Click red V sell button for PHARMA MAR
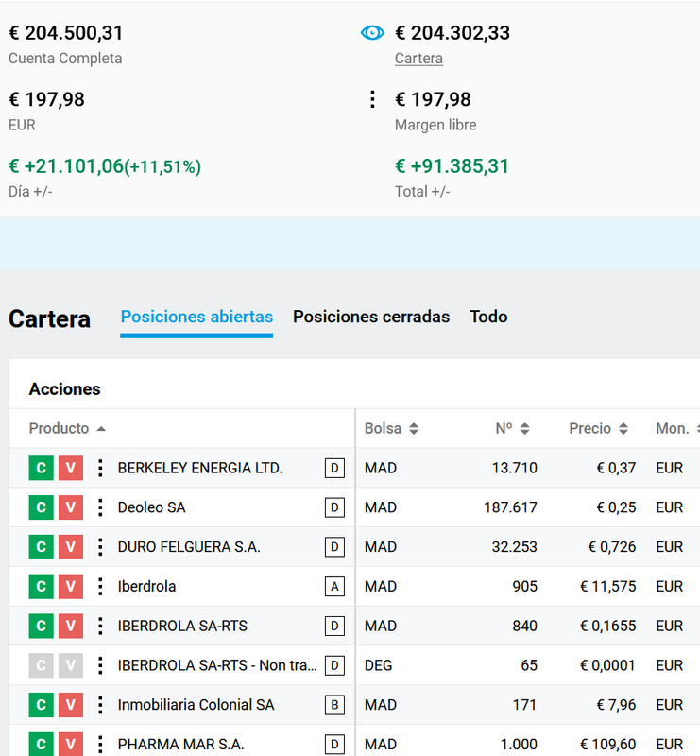 pyautogui.click(x=71, y=744)
